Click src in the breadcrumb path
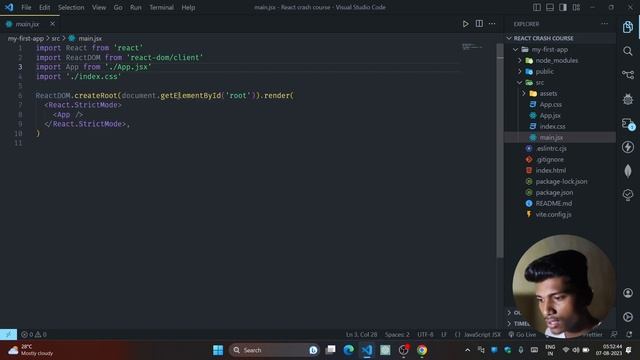 point(56,38)
